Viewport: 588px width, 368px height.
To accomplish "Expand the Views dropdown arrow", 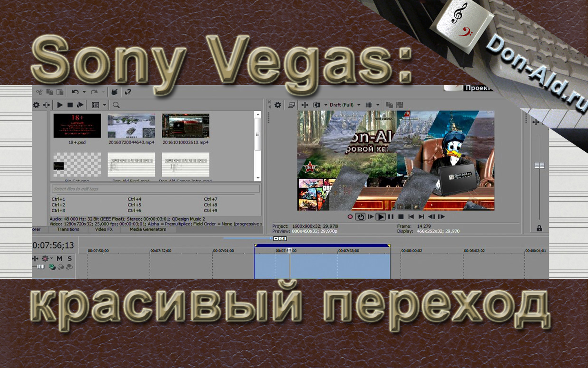I will (105, 105).
